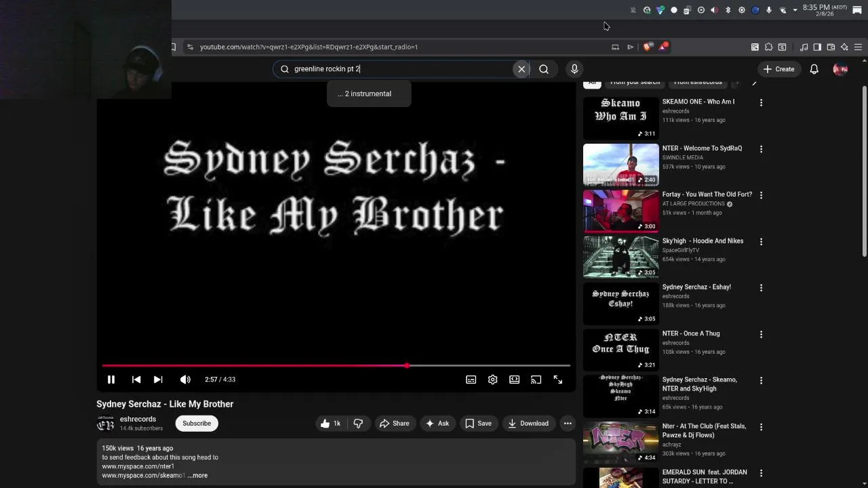Open the www.myspace.com/nter1 link

(138, 466)
